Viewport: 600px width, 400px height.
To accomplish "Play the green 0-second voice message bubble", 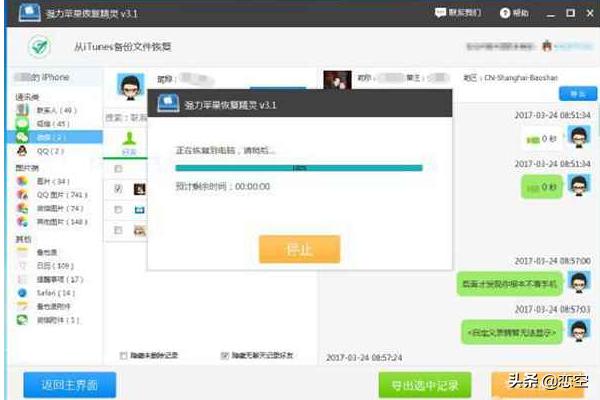I will 542,187.
